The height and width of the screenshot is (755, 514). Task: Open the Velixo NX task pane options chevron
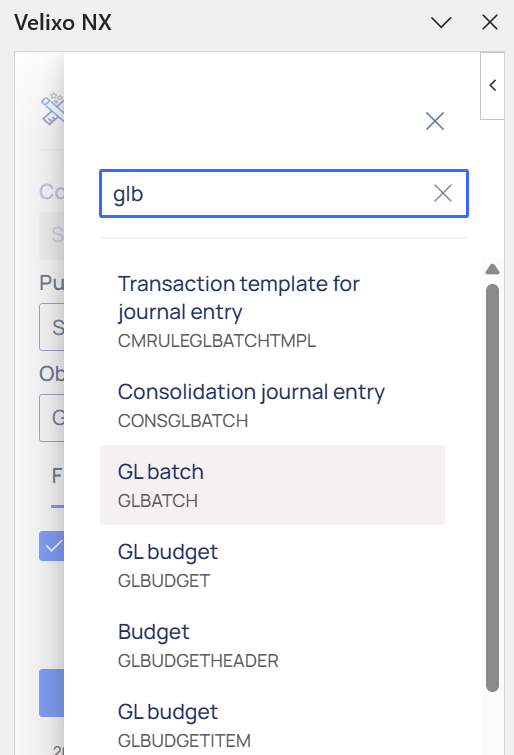click(441, 22)
